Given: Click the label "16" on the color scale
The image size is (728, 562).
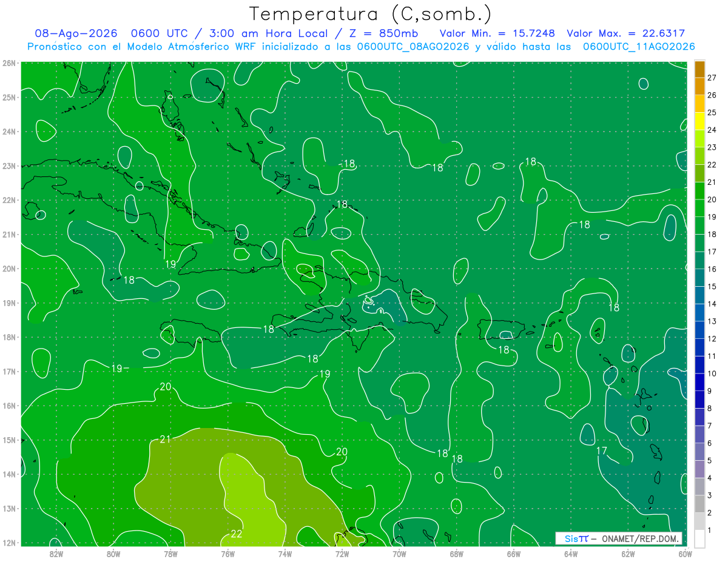Looking at the screenshot, I should coord(712,269).
